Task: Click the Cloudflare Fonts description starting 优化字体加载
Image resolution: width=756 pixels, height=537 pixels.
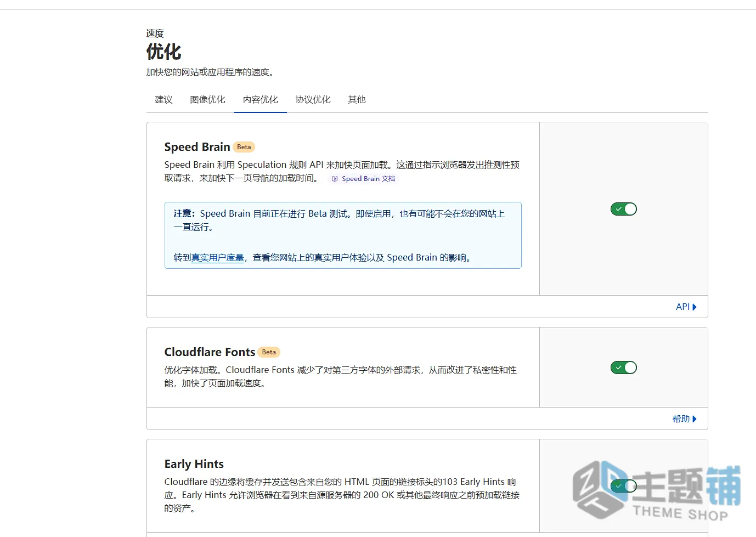Action: (x=341, y=377)
